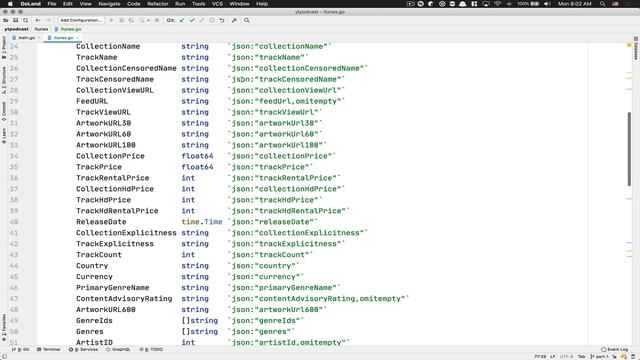Screen dimensions: 640x360
Task: Open the Project tool window sidebar tab
Action: pyautogui.click(x=4, y=47)
